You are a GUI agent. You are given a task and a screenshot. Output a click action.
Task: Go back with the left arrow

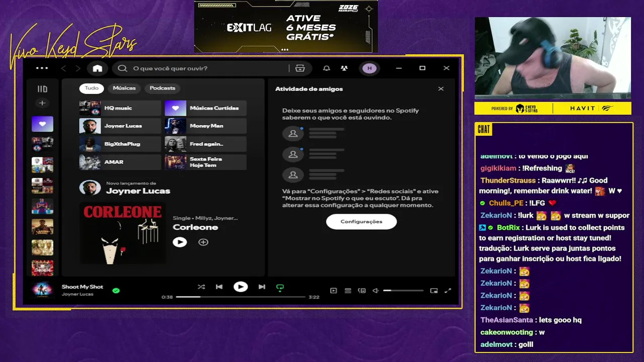pyautogui.click(x=63, y=68)
